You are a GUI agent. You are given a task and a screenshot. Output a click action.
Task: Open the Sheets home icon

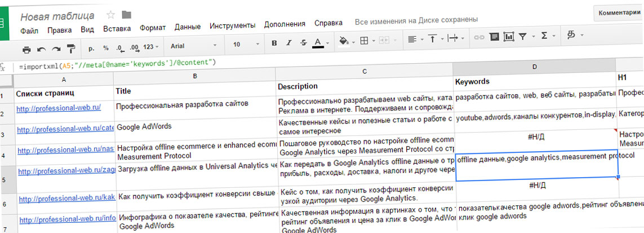(4, 23)
